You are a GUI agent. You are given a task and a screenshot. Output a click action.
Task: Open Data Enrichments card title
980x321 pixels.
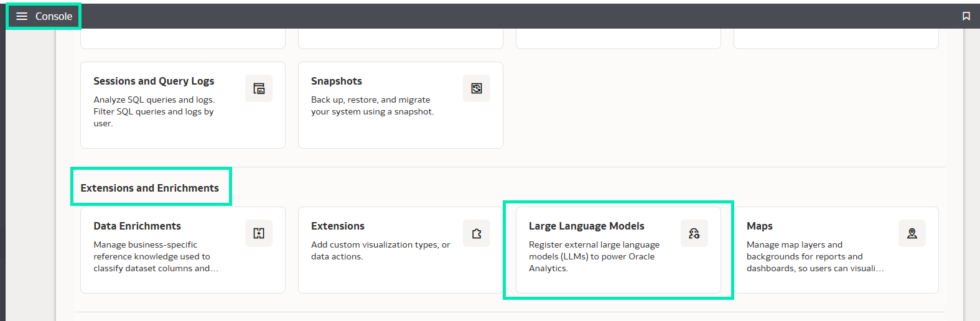[x=138, y=226]
